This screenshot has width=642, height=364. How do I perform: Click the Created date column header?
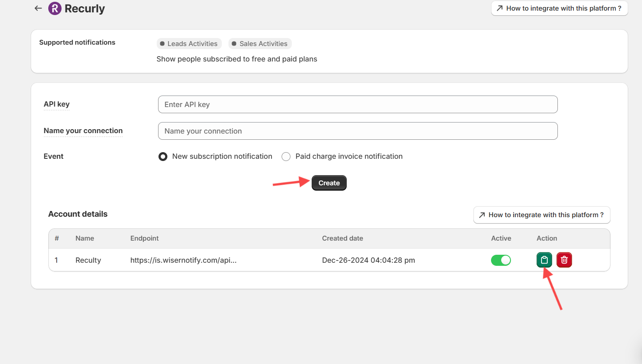click(342, 238)
